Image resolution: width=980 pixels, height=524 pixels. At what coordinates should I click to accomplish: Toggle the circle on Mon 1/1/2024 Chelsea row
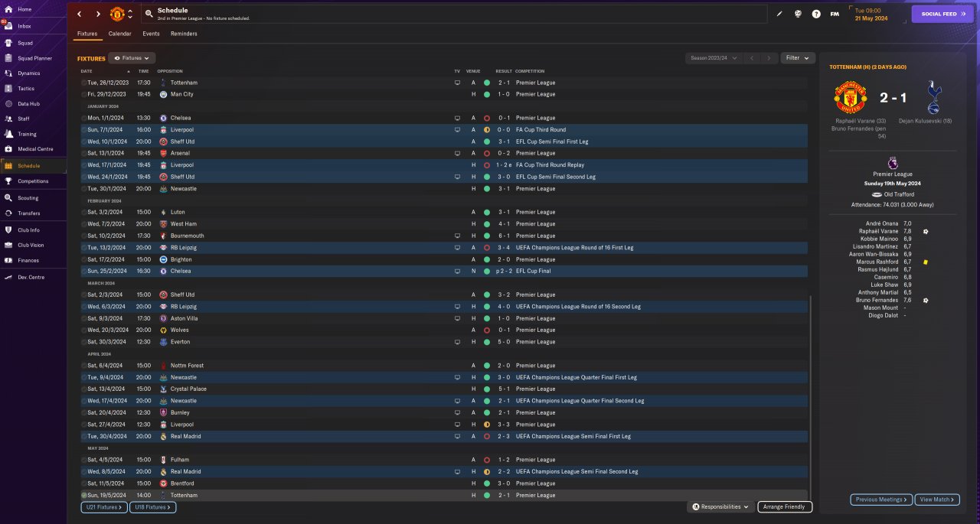tap(83, 118)
